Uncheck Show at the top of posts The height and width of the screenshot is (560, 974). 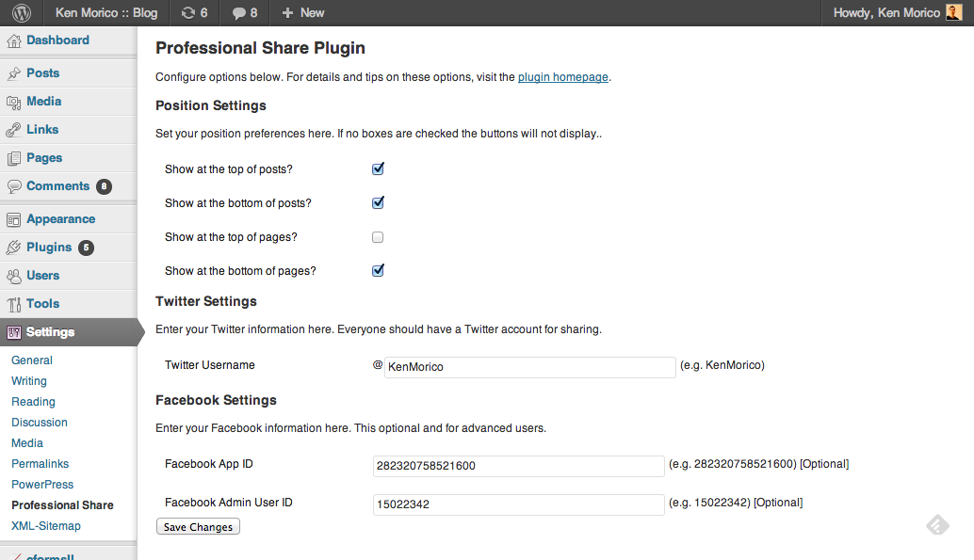[378, 168]
